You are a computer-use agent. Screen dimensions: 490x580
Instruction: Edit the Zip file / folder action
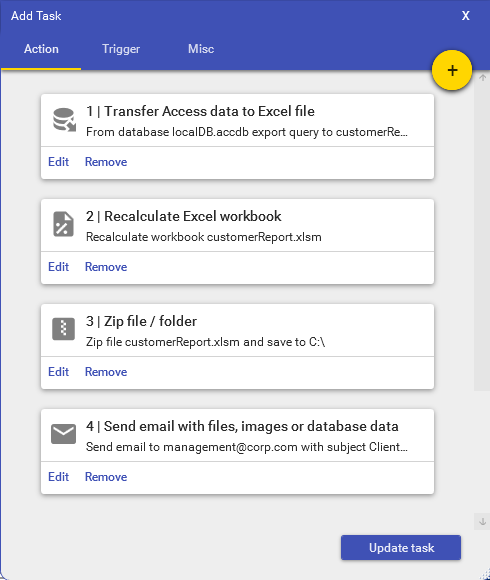pos(58,372)
